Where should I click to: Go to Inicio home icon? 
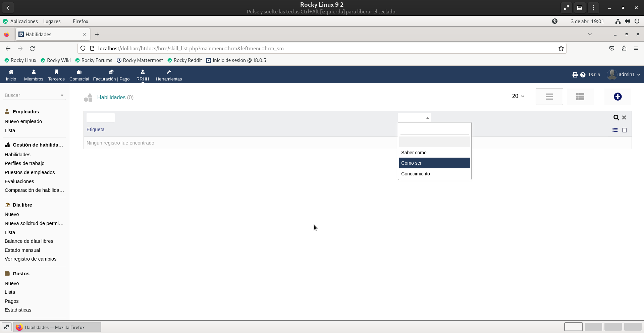[x=11, y=75]
